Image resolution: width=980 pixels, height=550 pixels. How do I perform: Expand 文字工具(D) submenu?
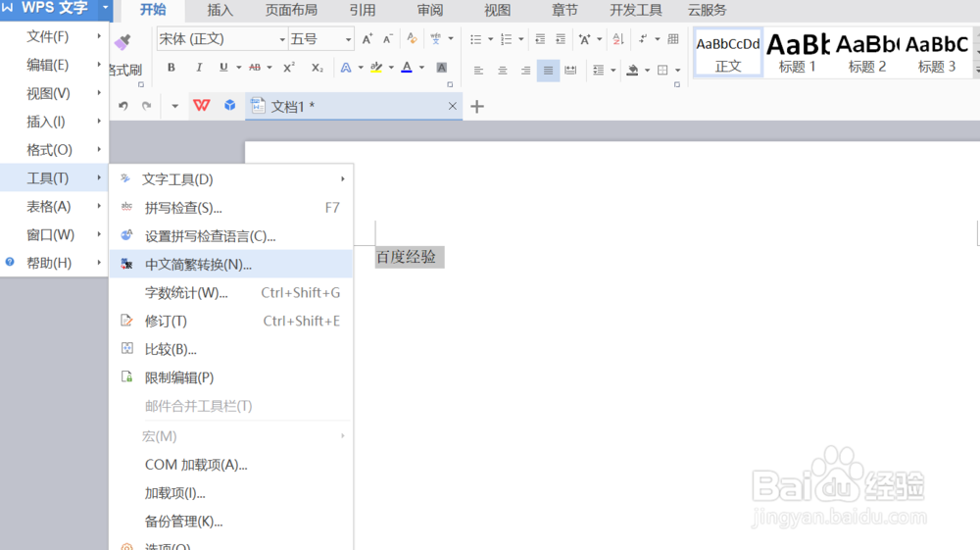pyautogui.click(x=231, y=179)
